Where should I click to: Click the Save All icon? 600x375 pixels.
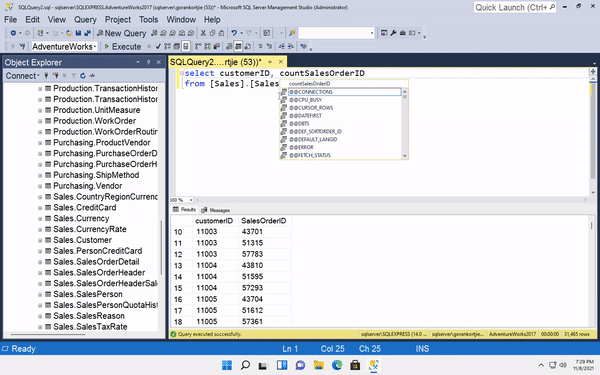point(88,33)
